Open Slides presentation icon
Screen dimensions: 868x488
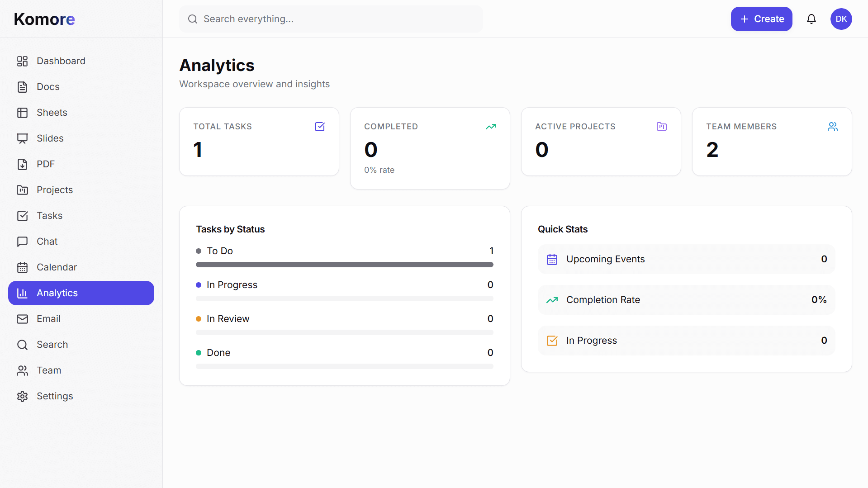point(23,138)
